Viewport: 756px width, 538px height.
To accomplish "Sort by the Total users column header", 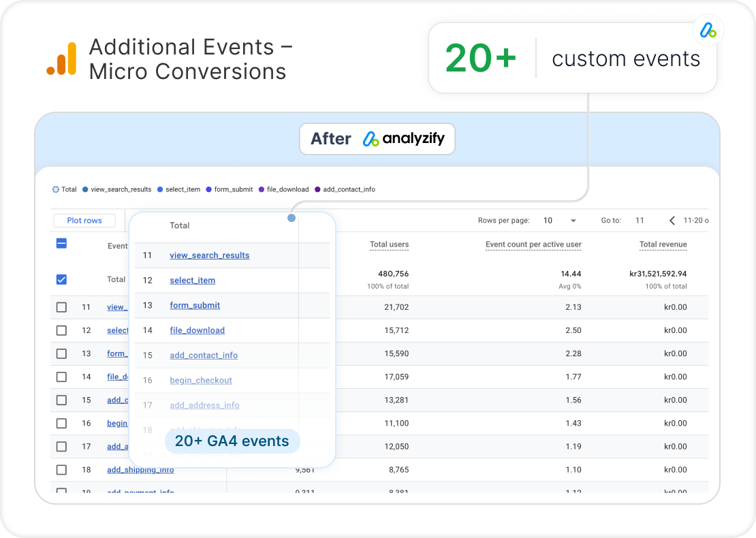I will [x=389, y=244].
